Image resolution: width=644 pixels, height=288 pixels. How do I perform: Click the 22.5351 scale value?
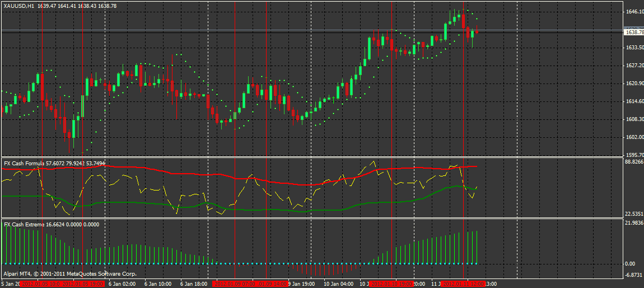633,214
